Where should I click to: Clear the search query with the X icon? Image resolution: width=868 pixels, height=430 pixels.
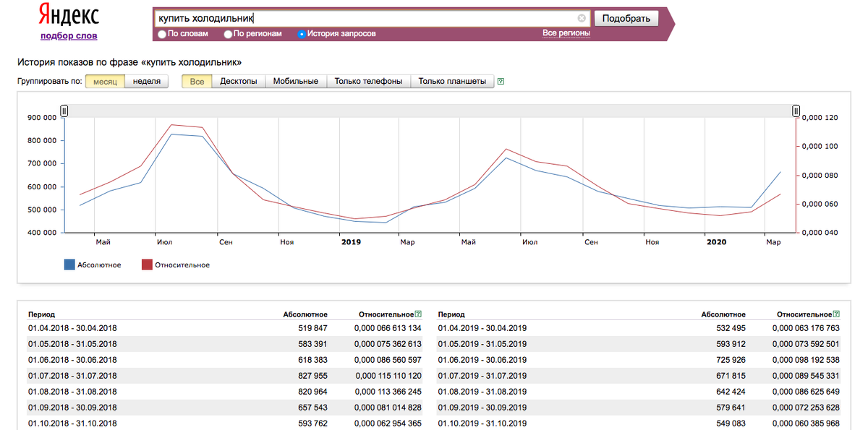pos(582,19)
